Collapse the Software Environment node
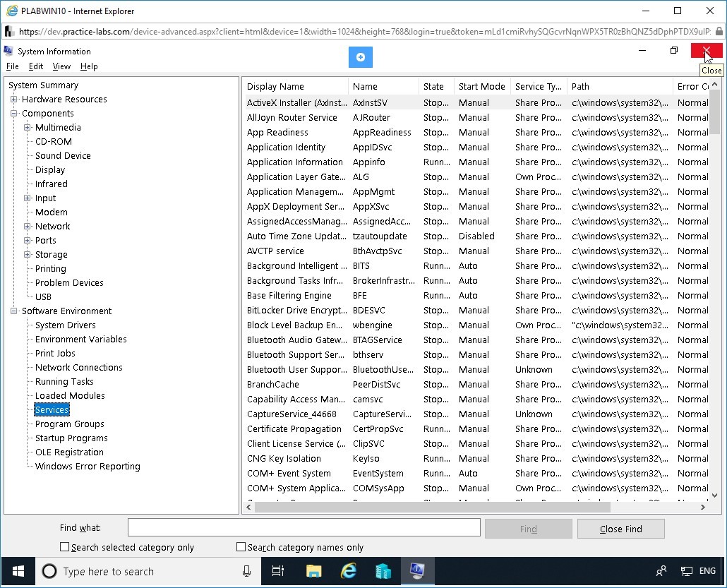727x588 pixels. [x=14, y=311]
